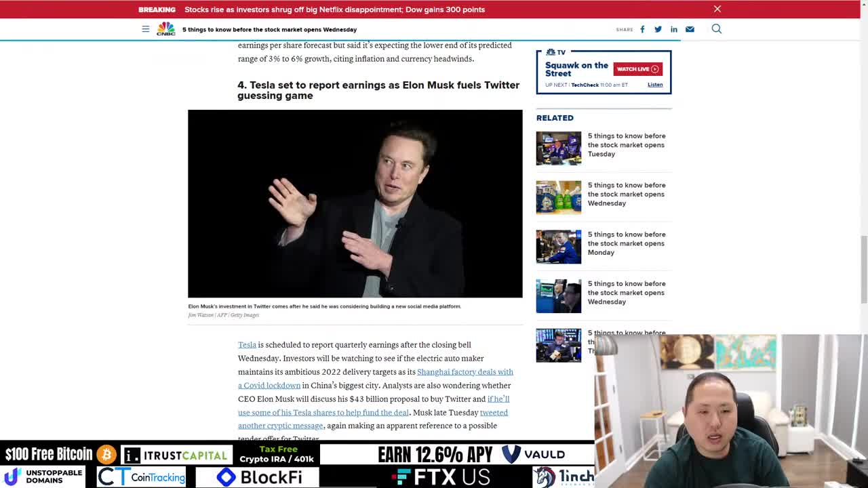Click the Unstoppable Domains logo
868x488 pixels.
[x=43, y=476]
